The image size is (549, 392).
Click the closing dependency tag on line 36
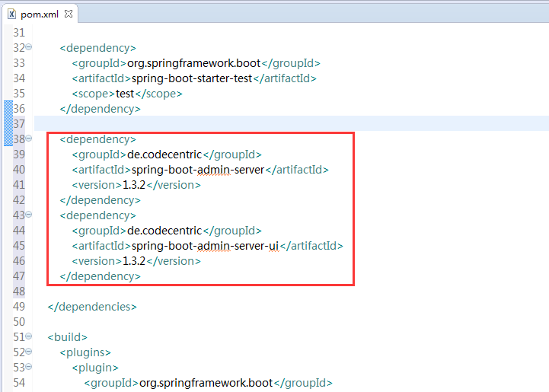[101, 109]
